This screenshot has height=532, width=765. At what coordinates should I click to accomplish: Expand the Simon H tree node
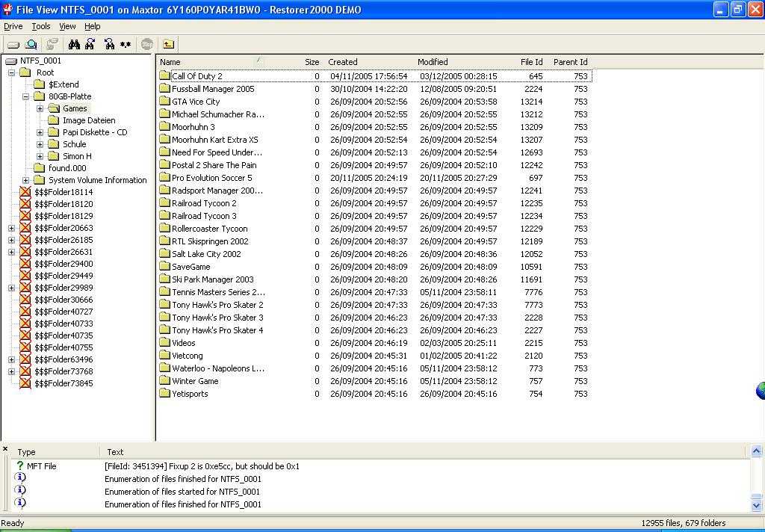(40, 156)
